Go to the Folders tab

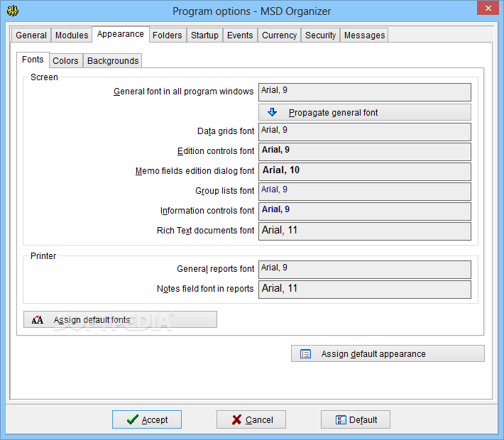pos(167,35)
